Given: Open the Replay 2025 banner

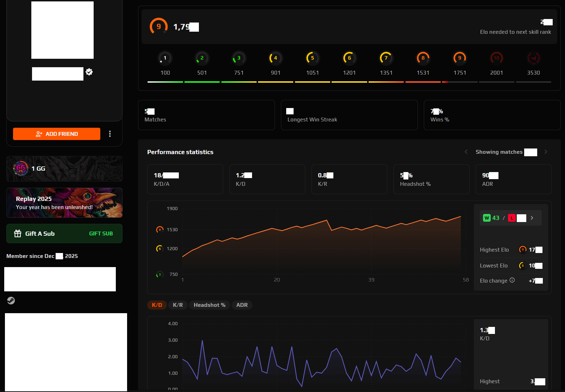Looking at the screenshot, I should (x=64, y=203).
